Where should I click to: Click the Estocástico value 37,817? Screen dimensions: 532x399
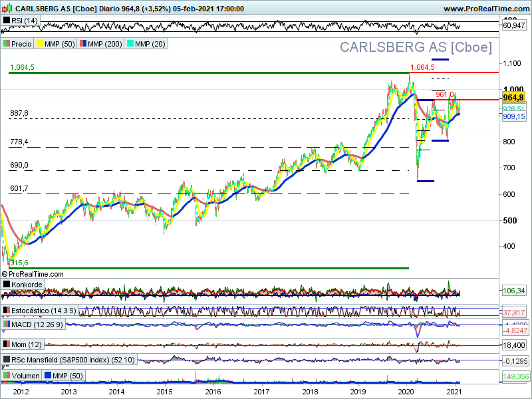coord(513,313)
